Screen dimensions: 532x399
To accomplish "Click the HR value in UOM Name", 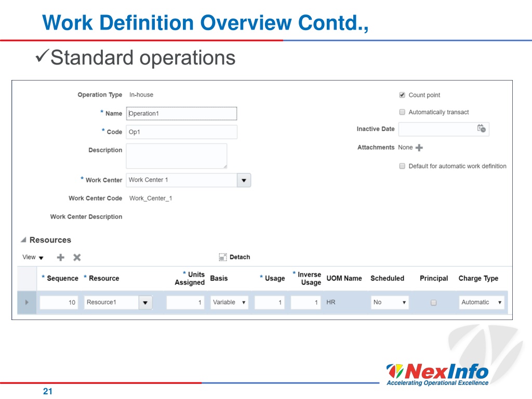I will click(331, 302).
